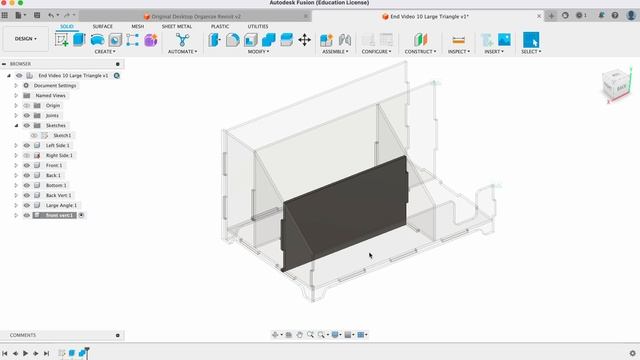Open the AUTOMATE panel menu
This screenshot has width=640, height=360.
pos(182,52)
